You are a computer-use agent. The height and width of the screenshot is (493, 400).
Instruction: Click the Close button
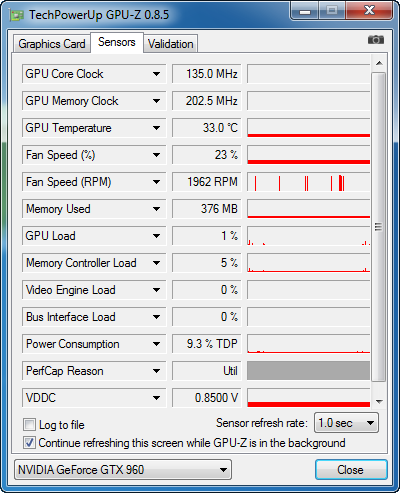(351, 470)
